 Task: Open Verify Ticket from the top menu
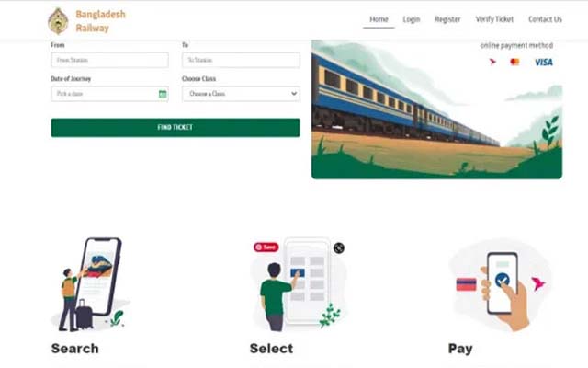(x=494, y=19)
